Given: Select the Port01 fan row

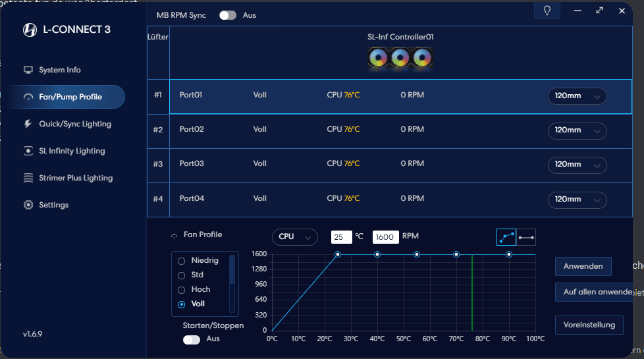Looking at the screenshot, I should [400, 97].
